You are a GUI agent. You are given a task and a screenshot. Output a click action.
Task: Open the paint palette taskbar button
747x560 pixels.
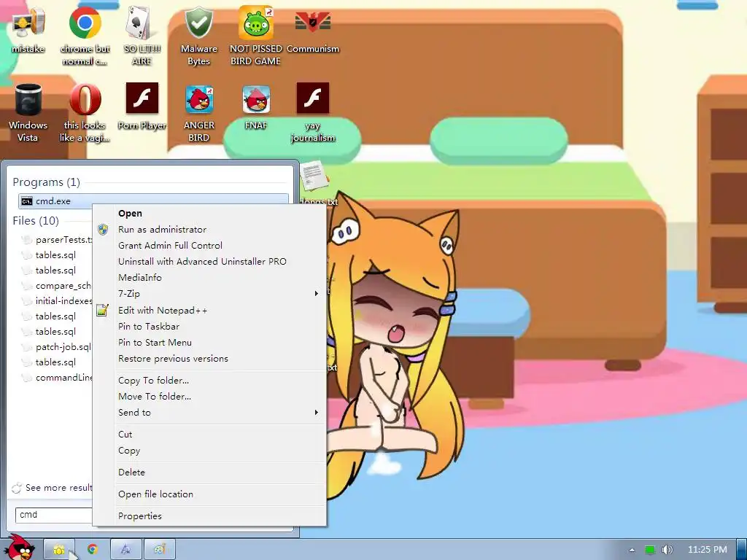(160, 550)
